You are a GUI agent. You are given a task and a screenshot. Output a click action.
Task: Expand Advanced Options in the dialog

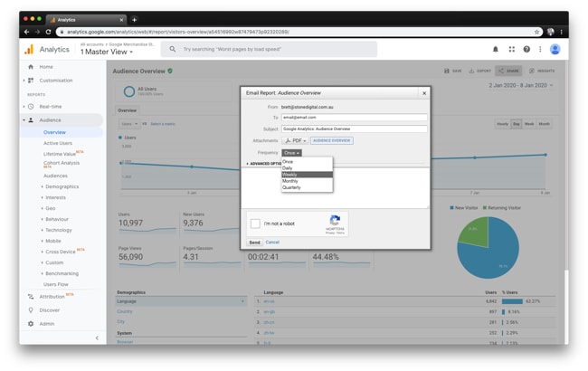tap(263, 164)
